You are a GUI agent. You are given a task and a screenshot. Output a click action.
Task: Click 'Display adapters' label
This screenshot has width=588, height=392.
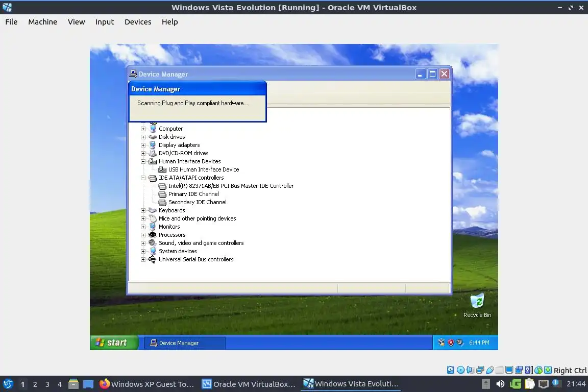179,145
